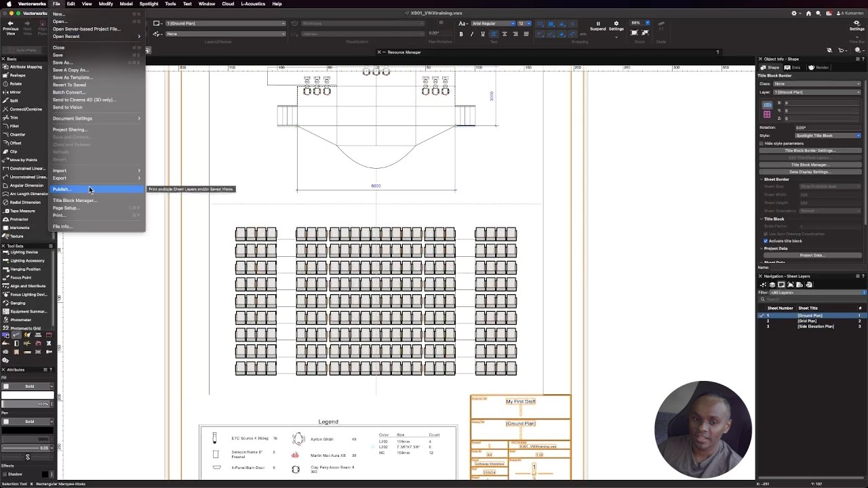868x488 pixels.
Task: Open the Class dropdown in Object Info
Action: pos(817,84)
